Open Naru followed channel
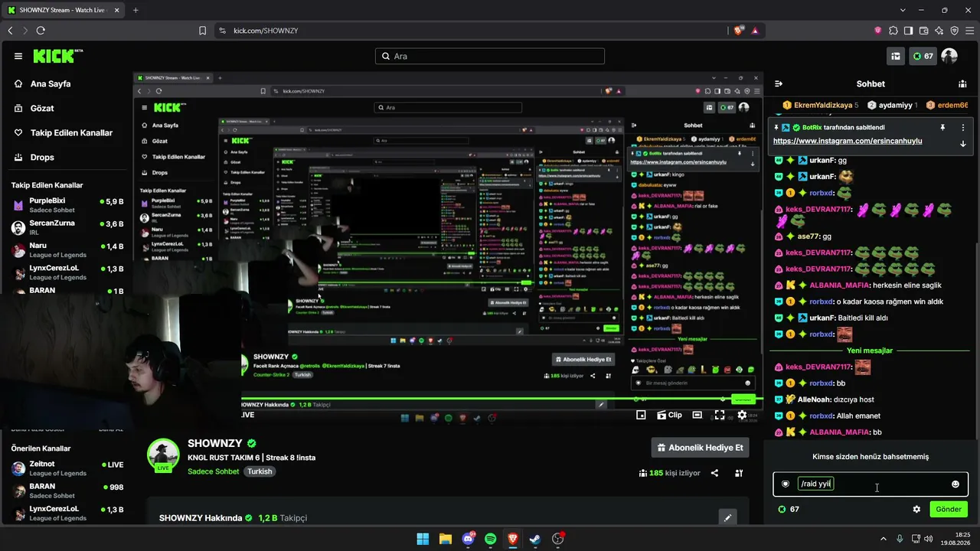 [67, 250]
